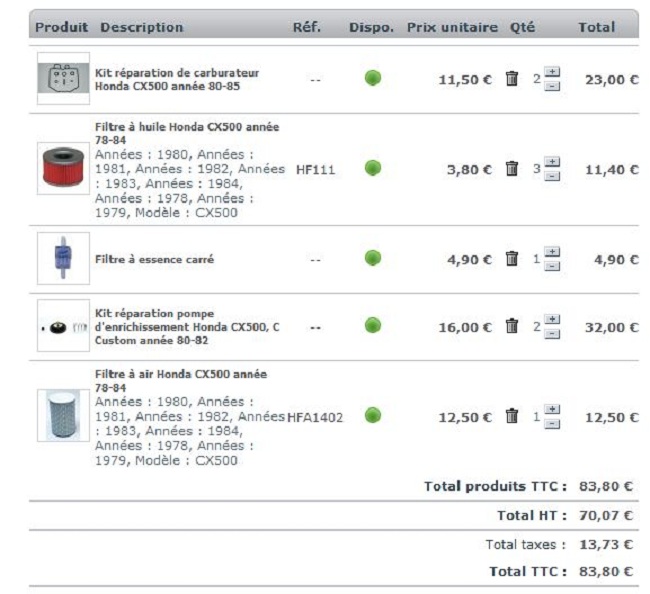Open the blue fuel filter thumbnail

[x=63, y=259]
